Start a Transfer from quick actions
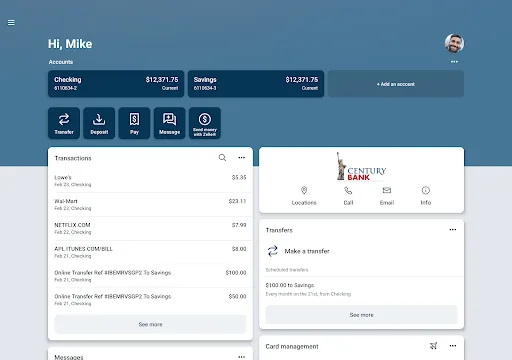 [x=64, y=123]
